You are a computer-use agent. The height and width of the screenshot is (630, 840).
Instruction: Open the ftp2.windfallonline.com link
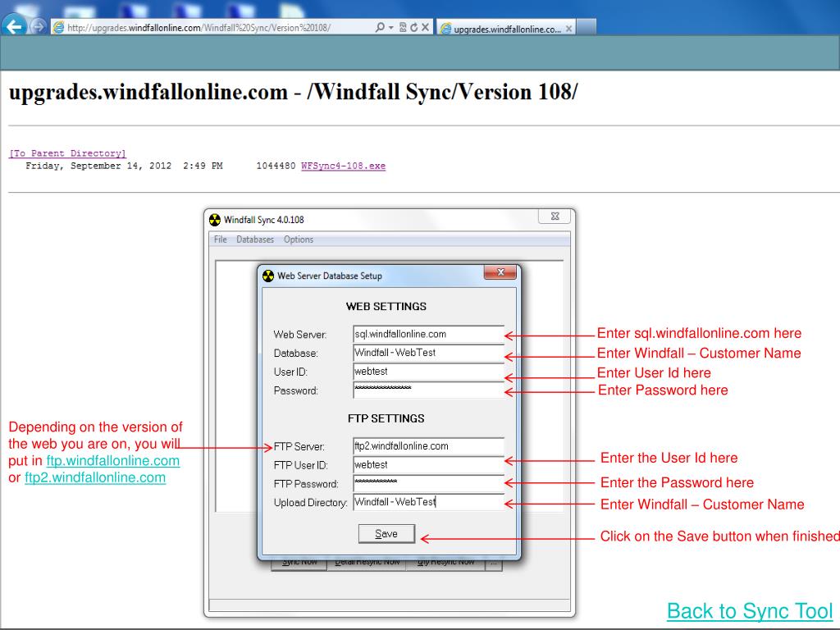(95, 477)
